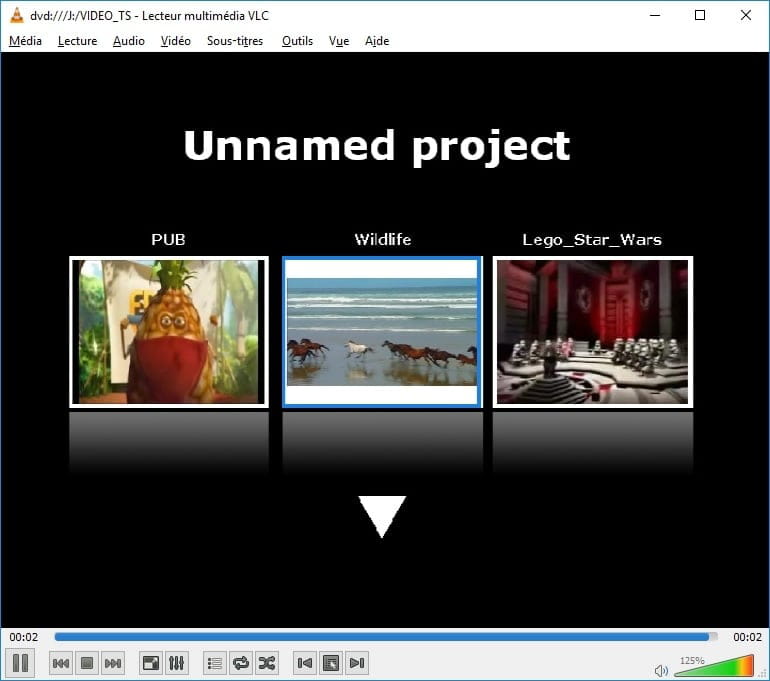Click the 'Unnamed project' title text
The image size is (770, 681).
point(377,147)
